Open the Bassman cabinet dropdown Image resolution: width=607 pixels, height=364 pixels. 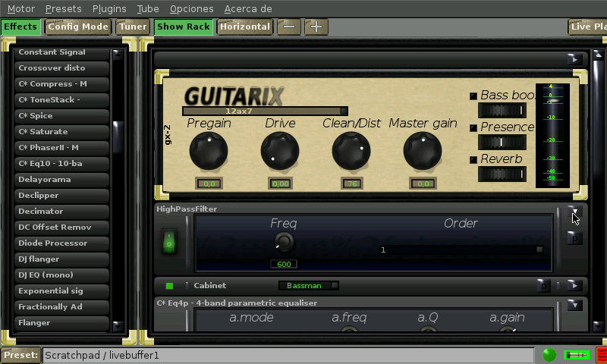coord(308,286)
